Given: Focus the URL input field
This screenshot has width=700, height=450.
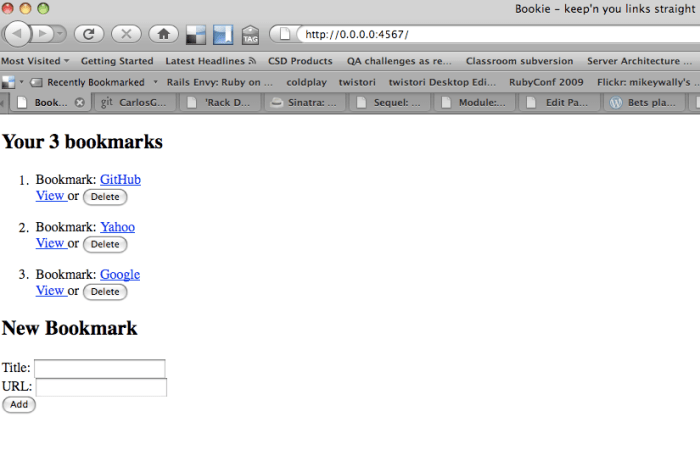Looking at the screenshot, I should [101, 387].
